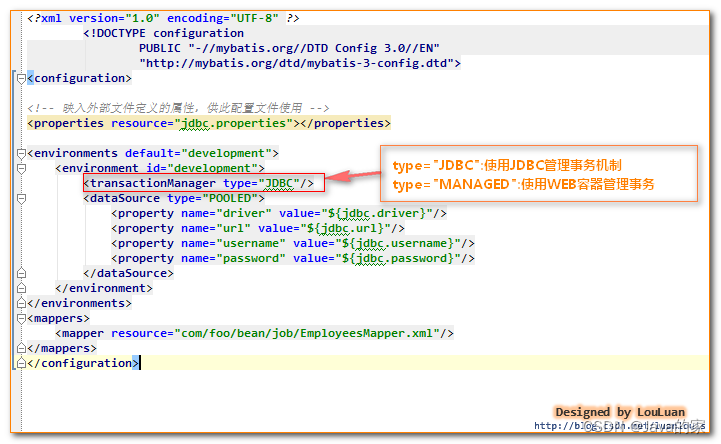Click the fold end marker at </environment>
Screen dimensions: 721x444
(21, 288)
